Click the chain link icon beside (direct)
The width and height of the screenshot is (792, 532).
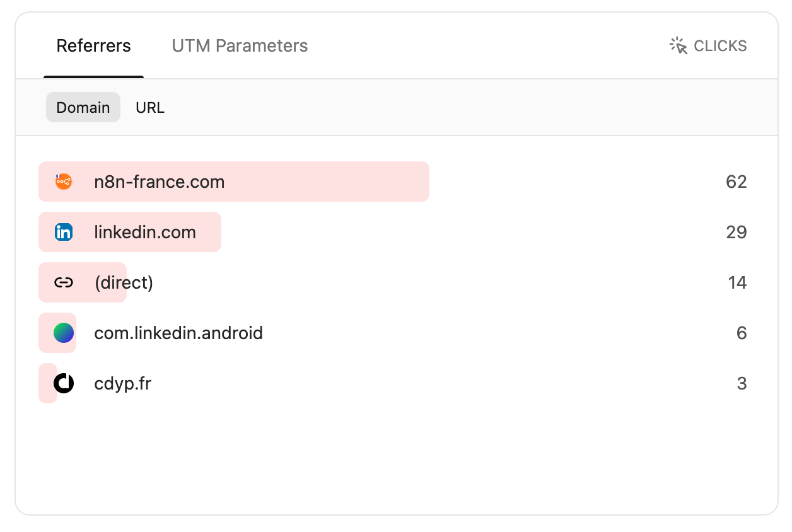63,282
